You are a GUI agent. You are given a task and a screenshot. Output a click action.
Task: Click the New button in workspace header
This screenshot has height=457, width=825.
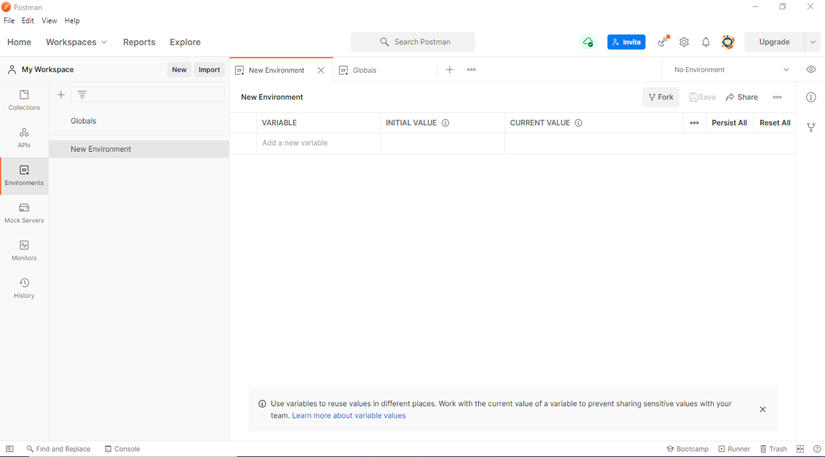[x=179, y=70]
